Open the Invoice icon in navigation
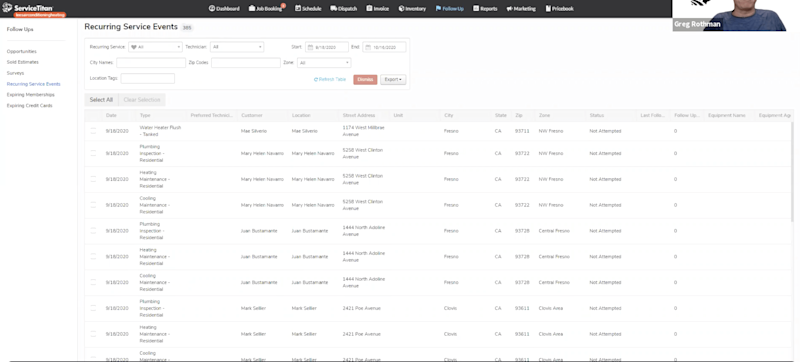This screenshot has width=800, height=362. point(369,8)
